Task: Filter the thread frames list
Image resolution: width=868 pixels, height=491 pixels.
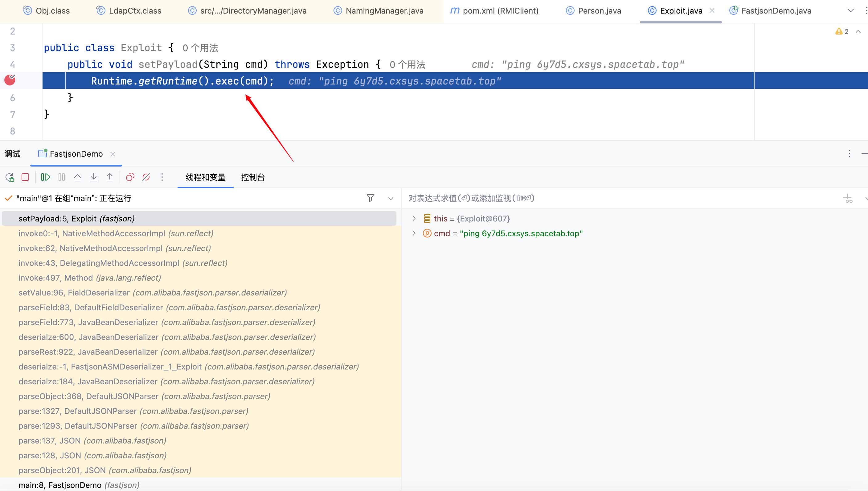Action: coord(370,198)
